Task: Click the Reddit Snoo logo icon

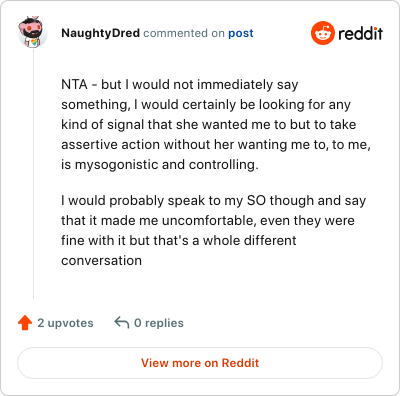Action: [322, 33]
